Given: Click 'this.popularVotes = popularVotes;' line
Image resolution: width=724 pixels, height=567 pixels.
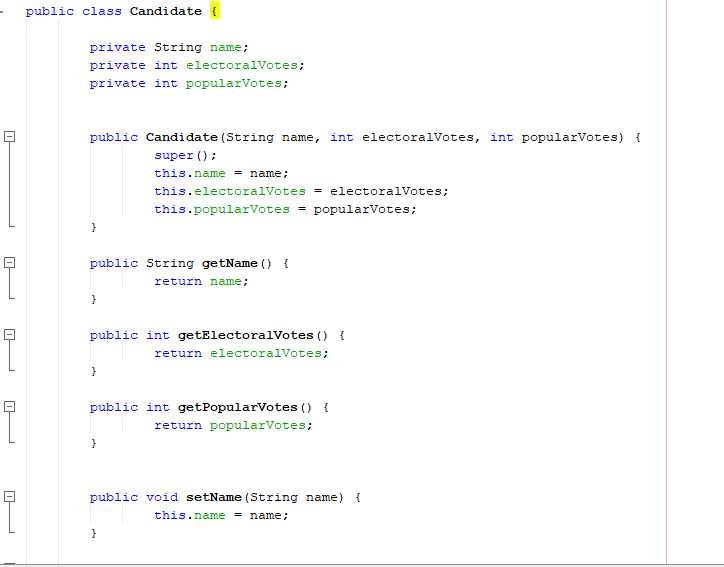Looking at the screenshot, I should [285, 210].
